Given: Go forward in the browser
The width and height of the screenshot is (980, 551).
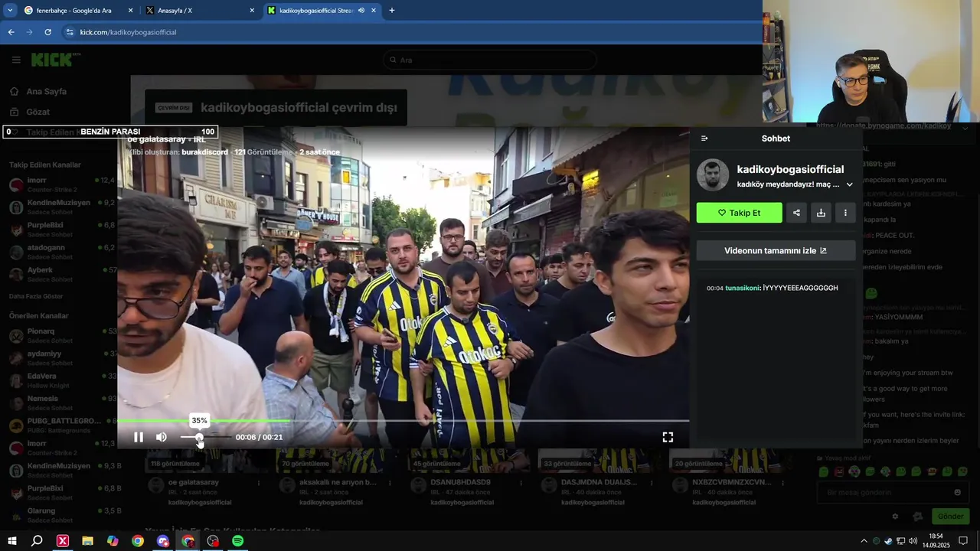Looking at the screenshot, I should (x=30, y=32).
